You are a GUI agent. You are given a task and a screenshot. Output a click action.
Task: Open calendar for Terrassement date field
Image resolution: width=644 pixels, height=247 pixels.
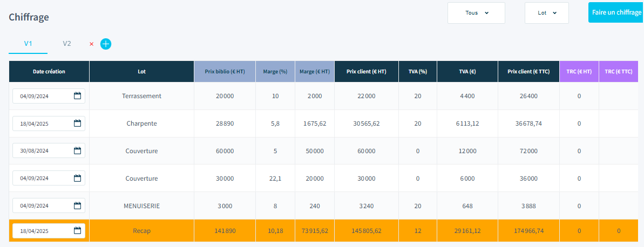(x=77, y=96)
